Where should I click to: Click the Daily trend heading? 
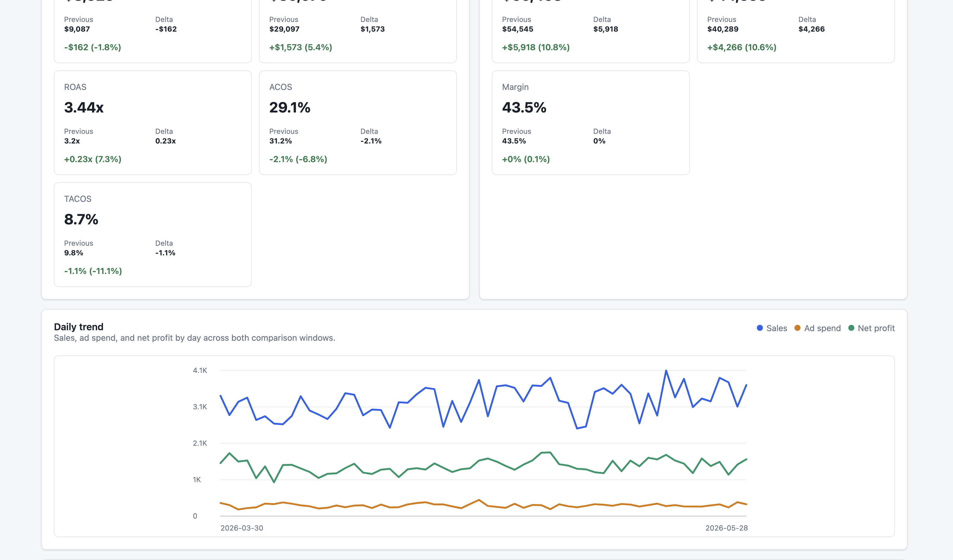point(79,327)
